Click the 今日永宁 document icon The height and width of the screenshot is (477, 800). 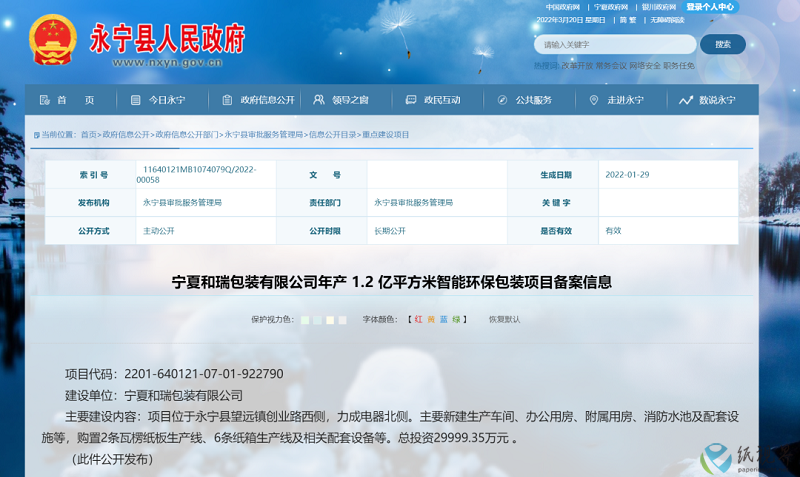pyautogui.click(x=135, y=100)
